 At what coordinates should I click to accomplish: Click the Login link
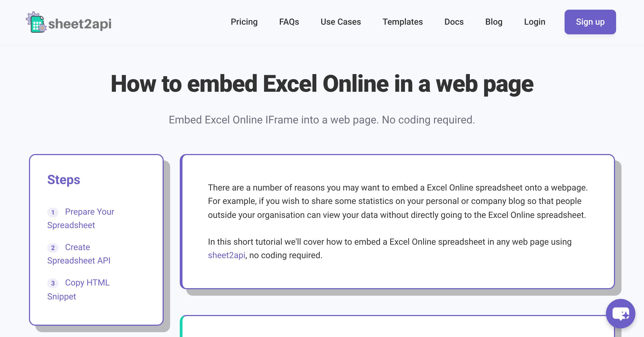[x=534, y=22]
